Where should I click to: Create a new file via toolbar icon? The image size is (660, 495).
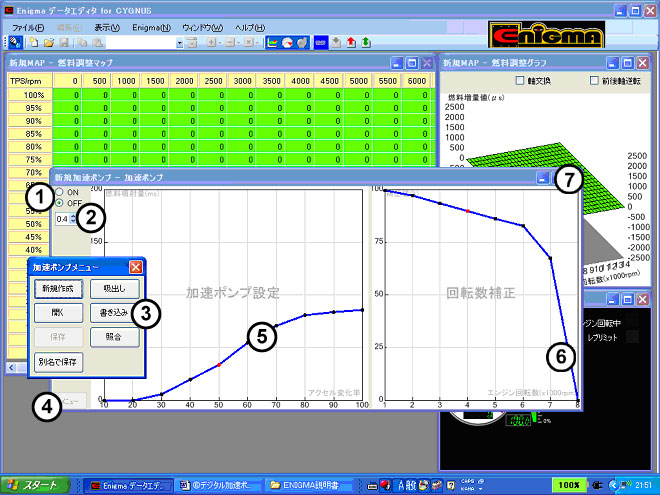click(x=33, y=43)
